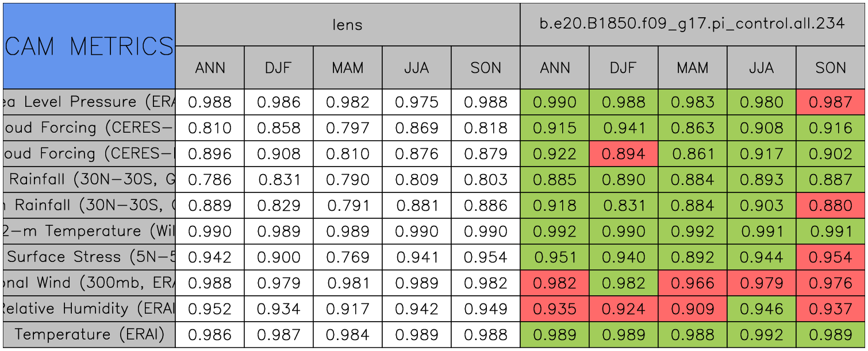Select the 0.786 cell in lens ANN
Image resolution: width=868 pixels, height=351 pixels.
210,180
